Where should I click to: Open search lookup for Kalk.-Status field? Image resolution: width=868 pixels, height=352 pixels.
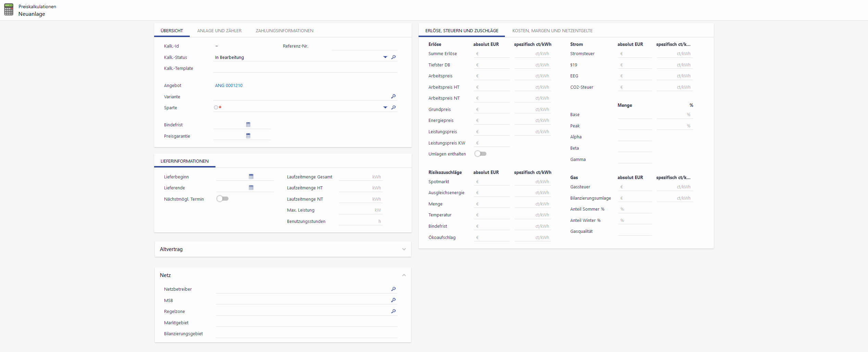[394, 57]
